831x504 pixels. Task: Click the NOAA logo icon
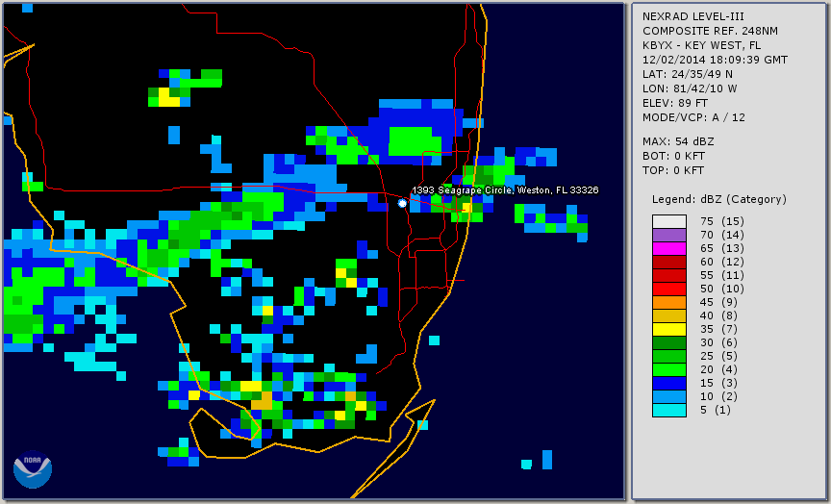33,469
